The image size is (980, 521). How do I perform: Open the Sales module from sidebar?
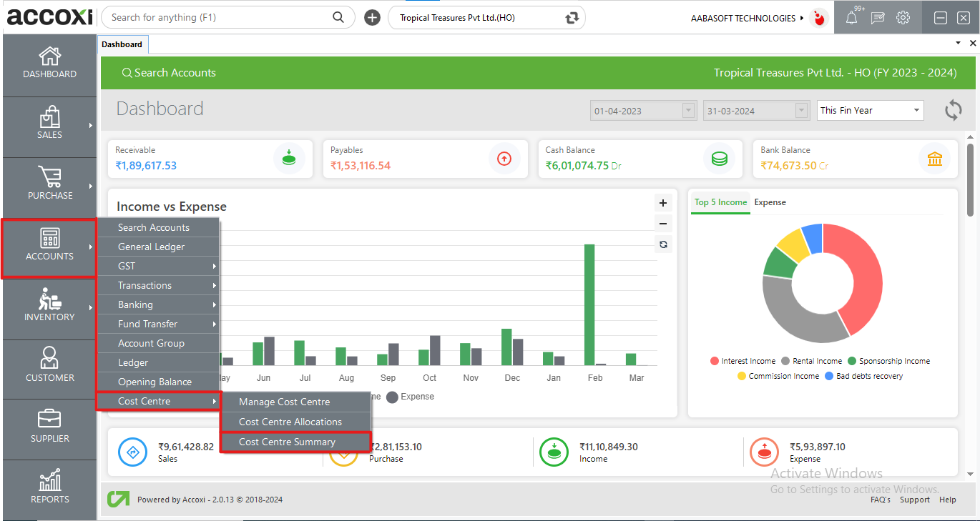coord(49,126)
